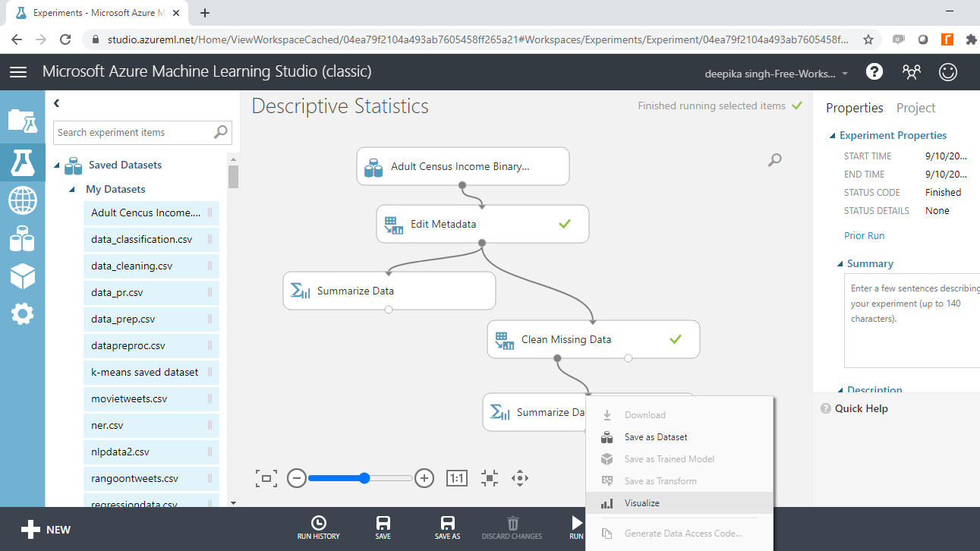The width and height of the screenshot is (980, 551).
Task: Click the canvas search magnifier icon
Action: pyautogui.click(x=775, y=159)
